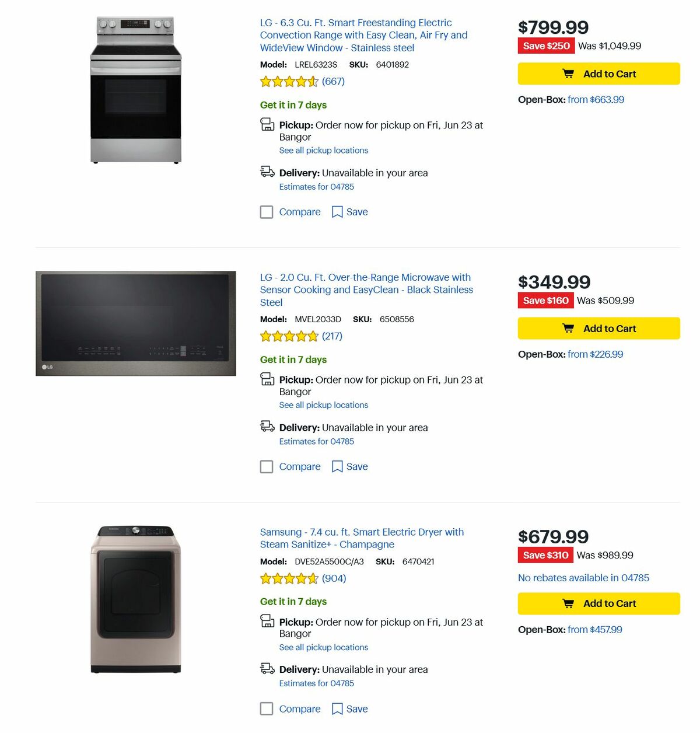The image size is (700, 733).
Task: Check Compare on the Samsung electric dryer
Action: click(267, 708)
